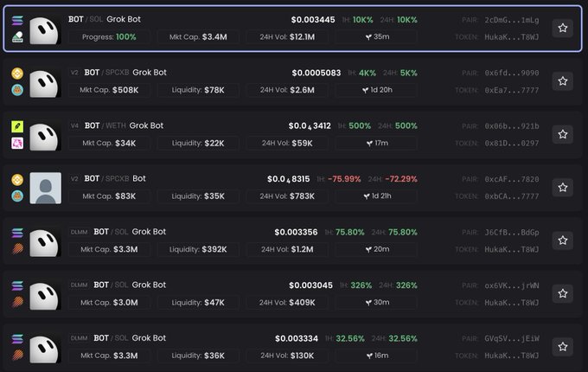The width and height of the screenshot is (588, 372).
Task: Click PancakeSwap icon in the -72.29% row
Action: (x=17, y=196)
